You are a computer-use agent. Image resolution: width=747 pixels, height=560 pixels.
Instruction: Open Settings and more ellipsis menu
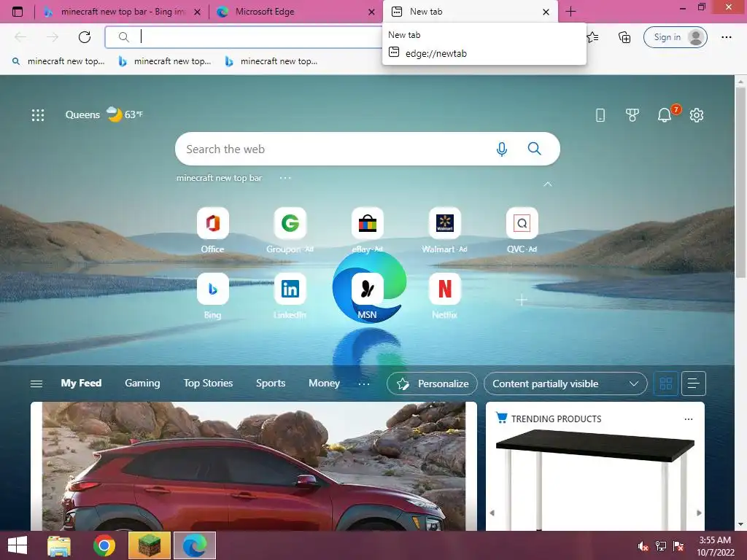(x=726, y=37)
